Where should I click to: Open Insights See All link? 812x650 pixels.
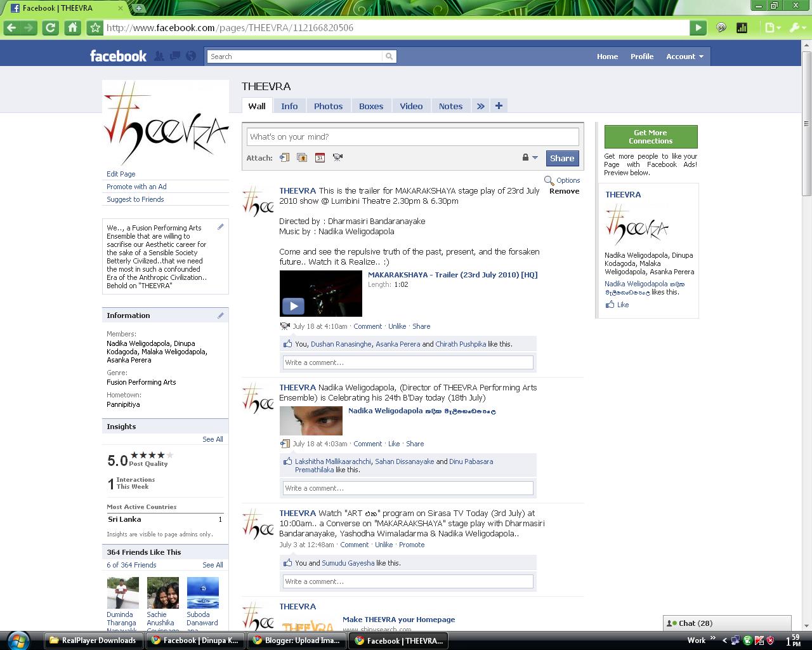coord(213,439)
